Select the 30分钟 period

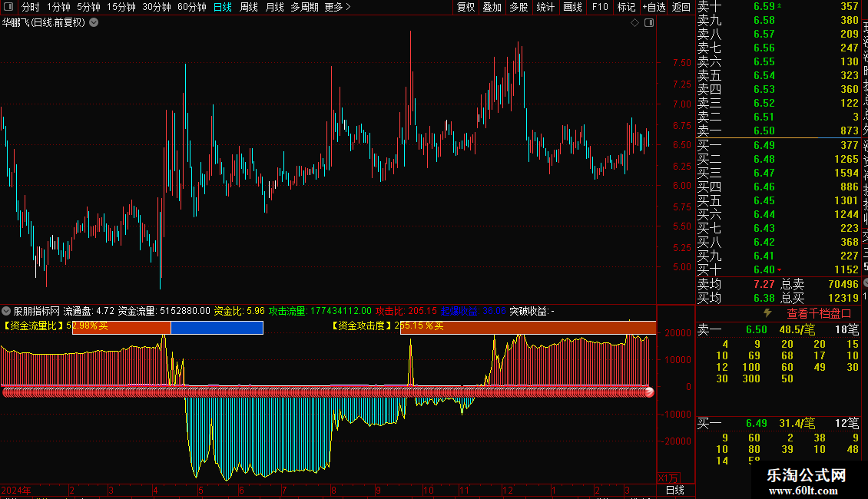[x=156, y=7]
